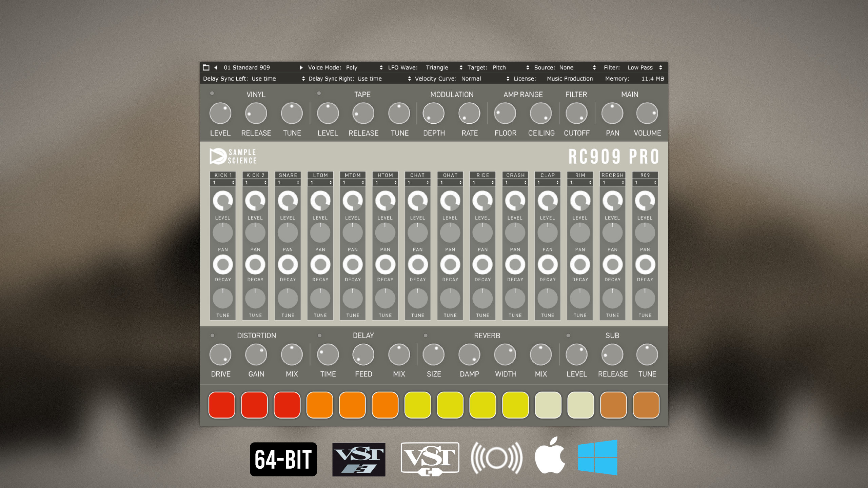Toggle the Sub section power LED
868x488 pixels.
coord(568,335)
